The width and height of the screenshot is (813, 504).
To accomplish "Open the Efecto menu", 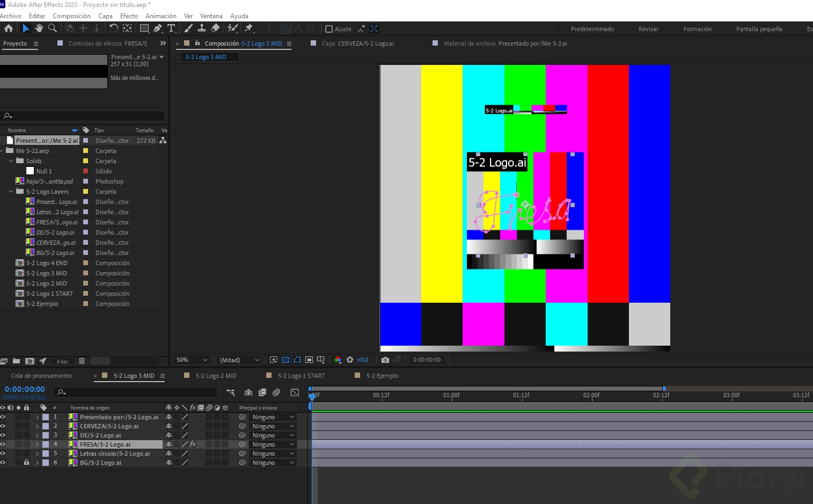I will pos(129,16).
